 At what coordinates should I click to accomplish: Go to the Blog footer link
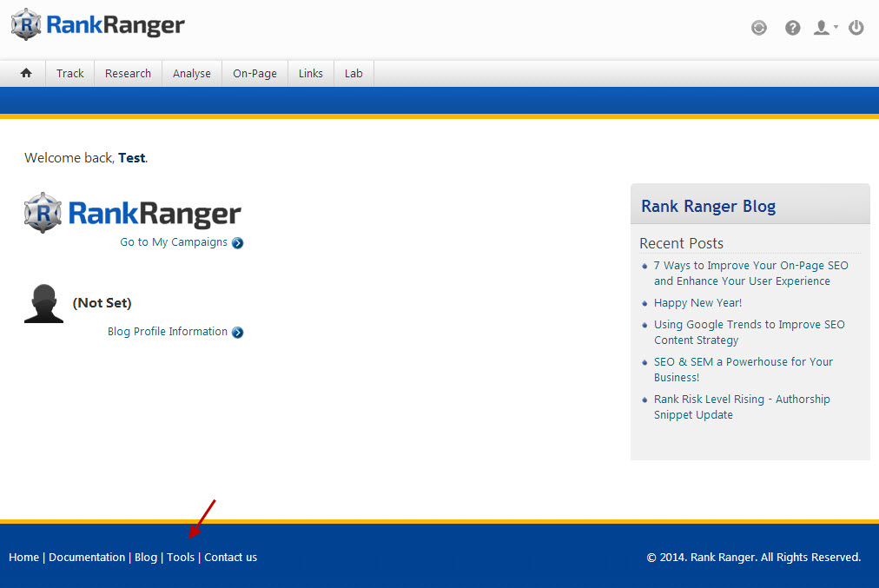click(146, 558)
